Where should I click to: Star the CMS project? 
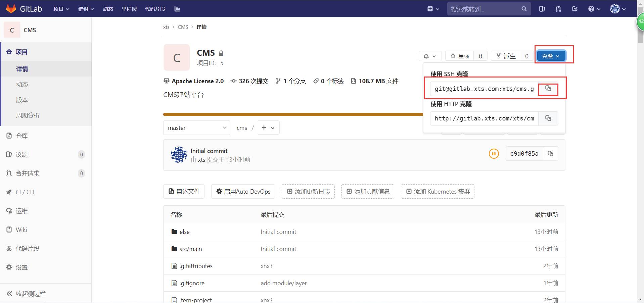point(460,56)
